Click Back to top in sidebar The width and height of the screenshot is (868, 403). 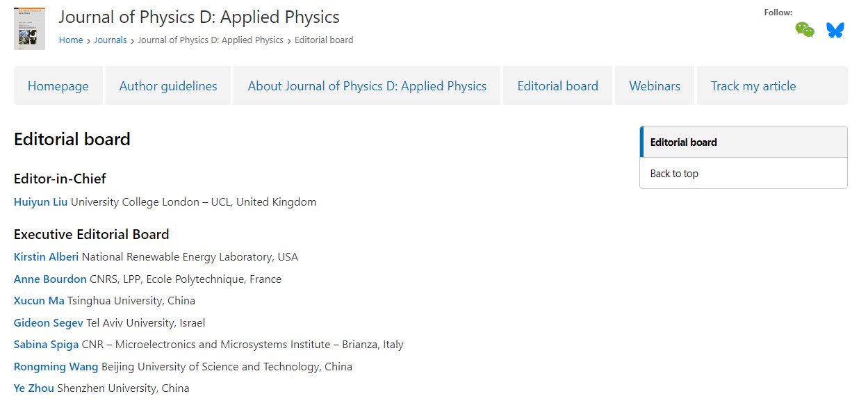coord(674,174)
